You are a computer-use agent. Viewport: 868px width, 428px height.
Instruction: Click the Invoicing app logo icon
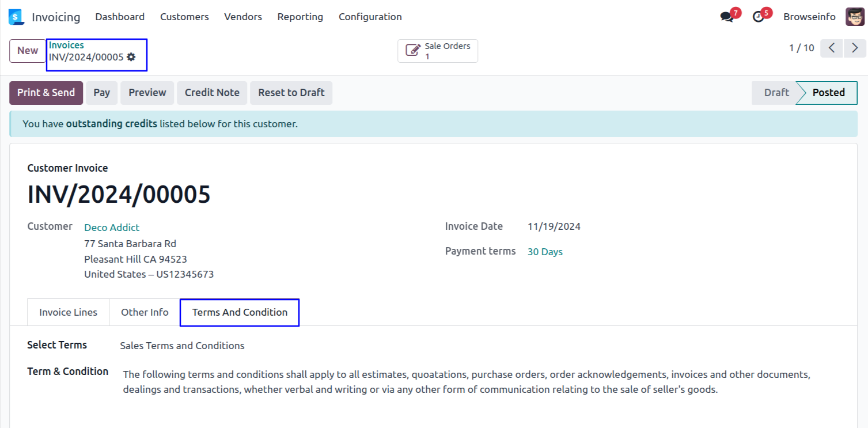(16, 17)
